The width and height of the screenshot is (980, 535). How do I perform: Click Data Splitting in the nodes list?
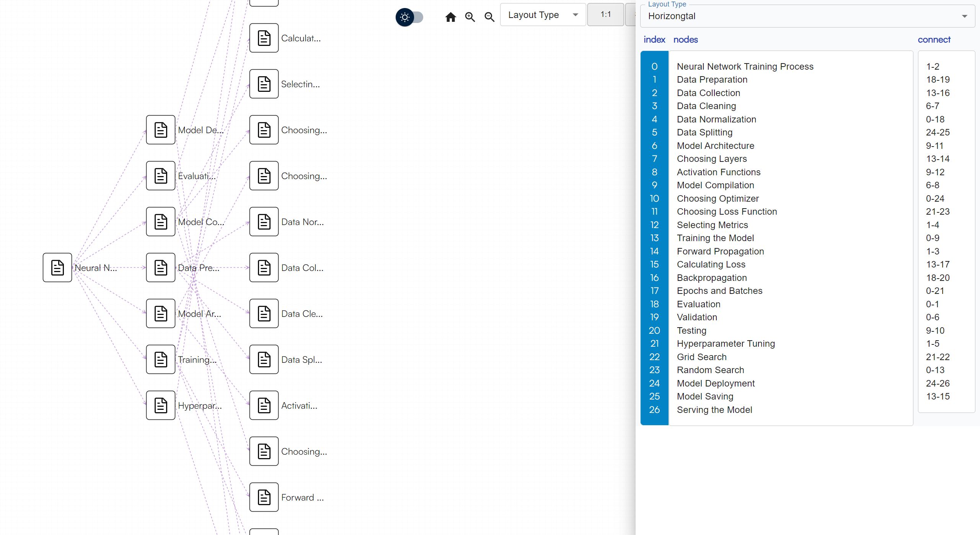coord(704,132)
